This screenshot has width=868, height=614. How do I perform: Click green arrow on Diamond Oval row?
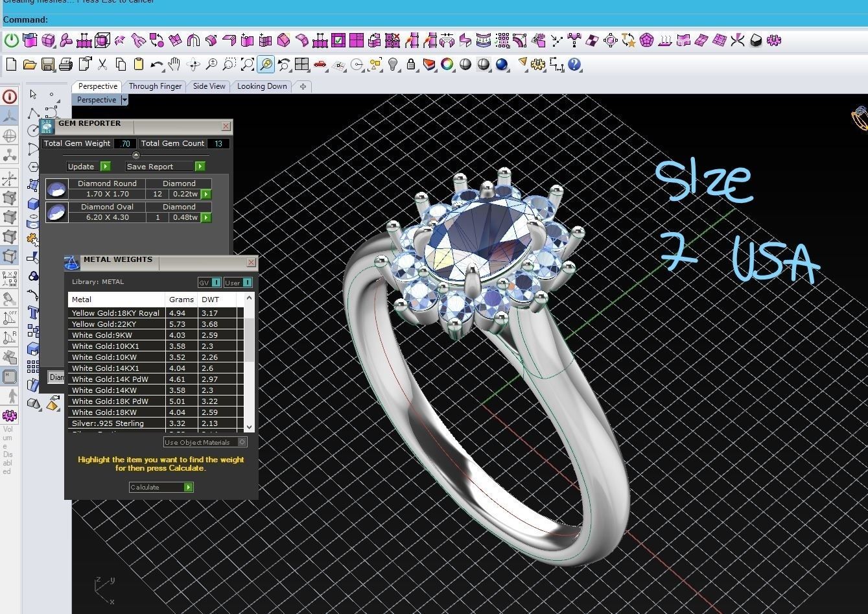tap(206, 217)
